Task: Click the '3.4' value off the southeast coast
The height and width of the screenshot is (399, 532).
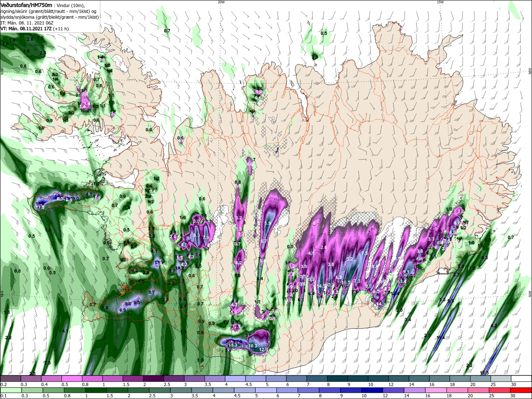Action: click(408, 320)
